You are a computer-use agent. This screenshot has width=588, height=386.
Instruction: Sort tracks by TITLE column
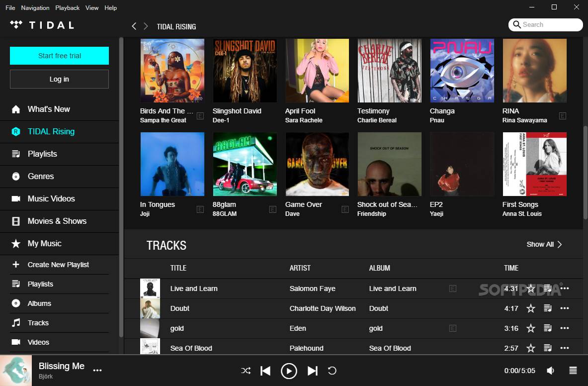(178, 268)
